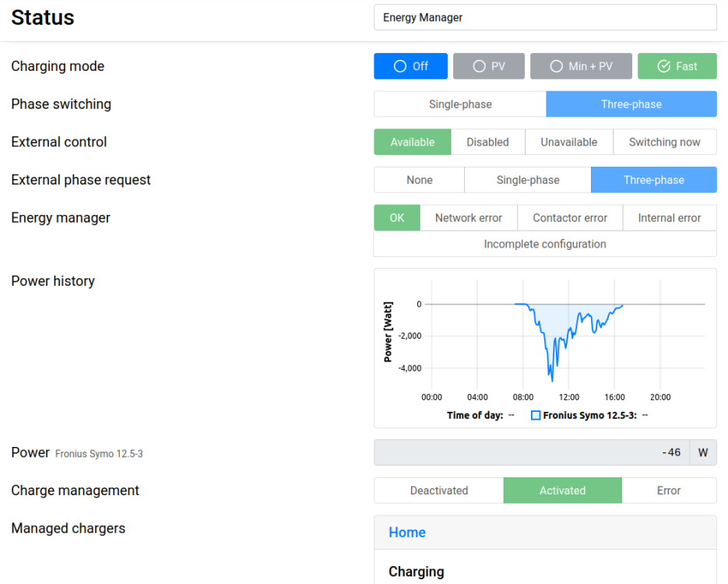Click the Contactor error status indicator

570,218
